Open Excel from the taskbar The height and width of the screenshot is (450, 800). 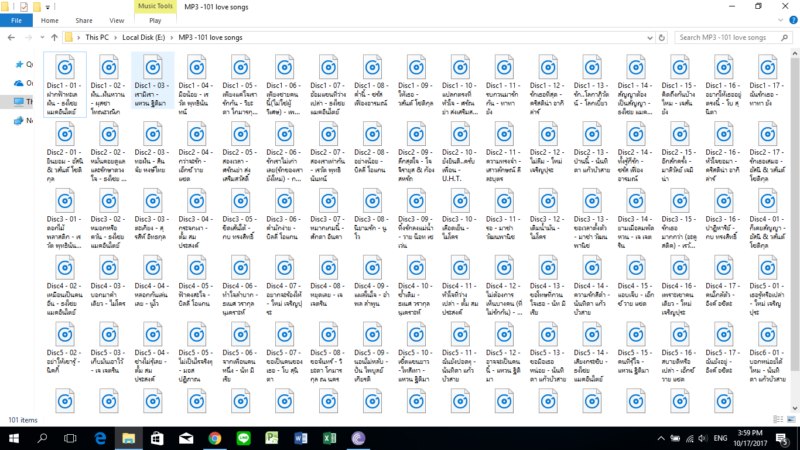[x=329, y=438]
